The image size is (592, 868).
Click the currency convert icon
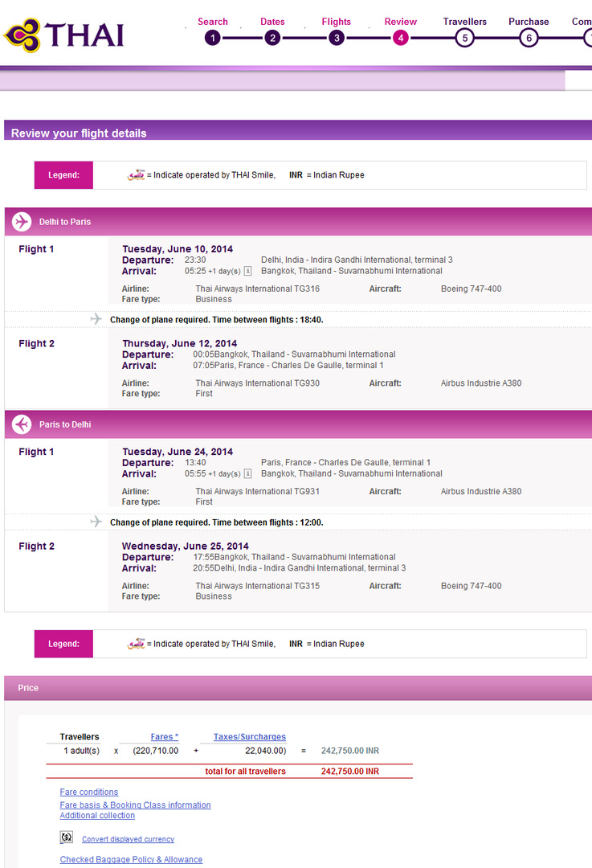[67, 837]
